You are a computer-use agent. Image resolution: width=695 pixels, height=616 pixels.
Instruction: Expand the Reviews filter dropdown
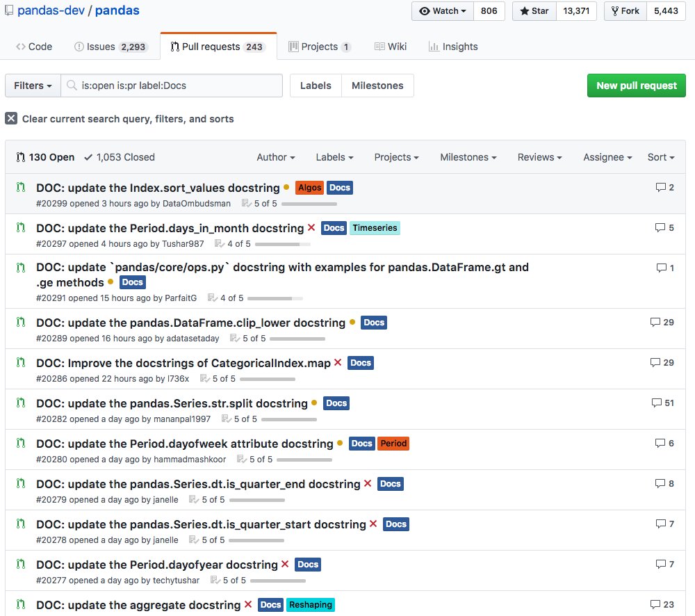point(539,157)
